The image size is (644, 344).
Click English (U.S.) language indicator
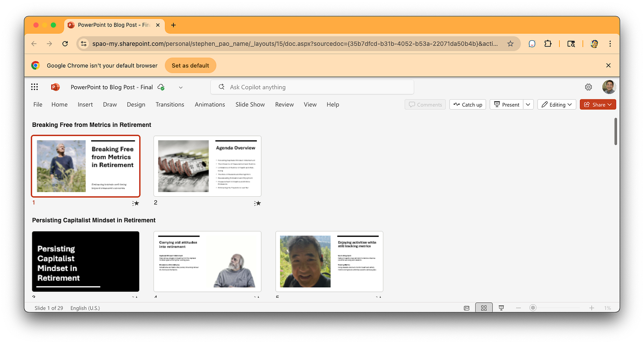pyautogui.click(x=85, y=308)
